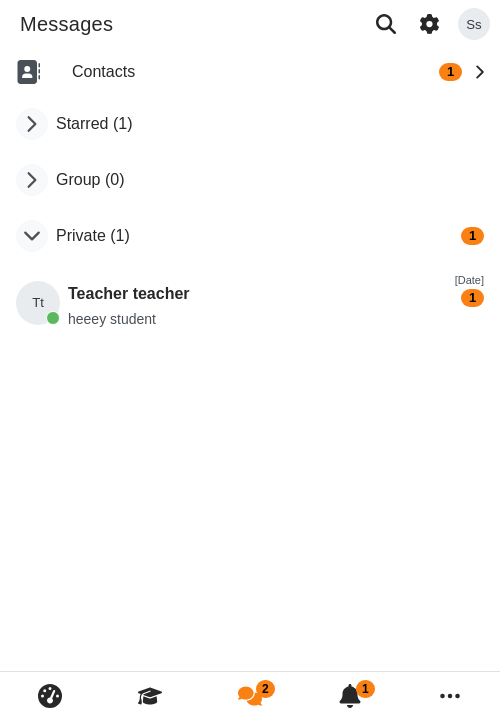This screenshot has height=720, width=500.
Task: Click the Tt teacher avatar thumbnail
Action: [38, 303]
